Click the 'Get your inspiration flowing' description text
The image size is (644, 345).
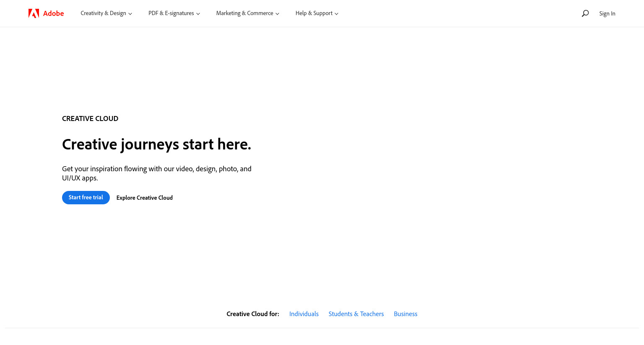157,173
